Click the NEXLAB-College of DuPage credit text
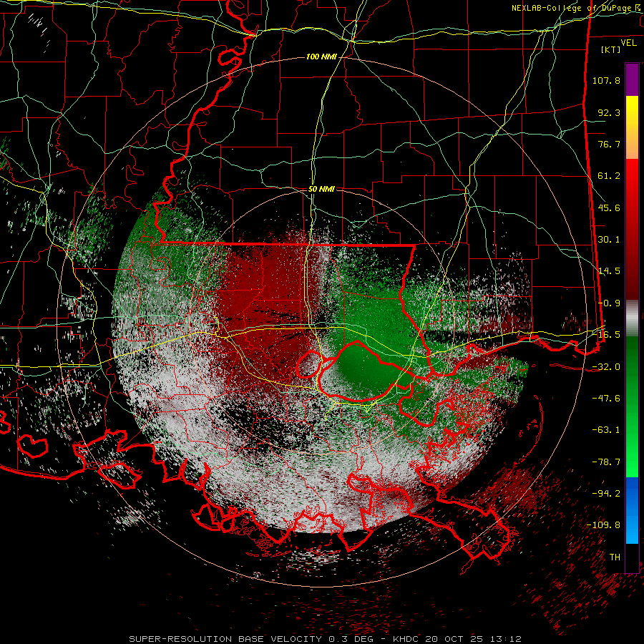The image size is (644, 644). (576, 8)
